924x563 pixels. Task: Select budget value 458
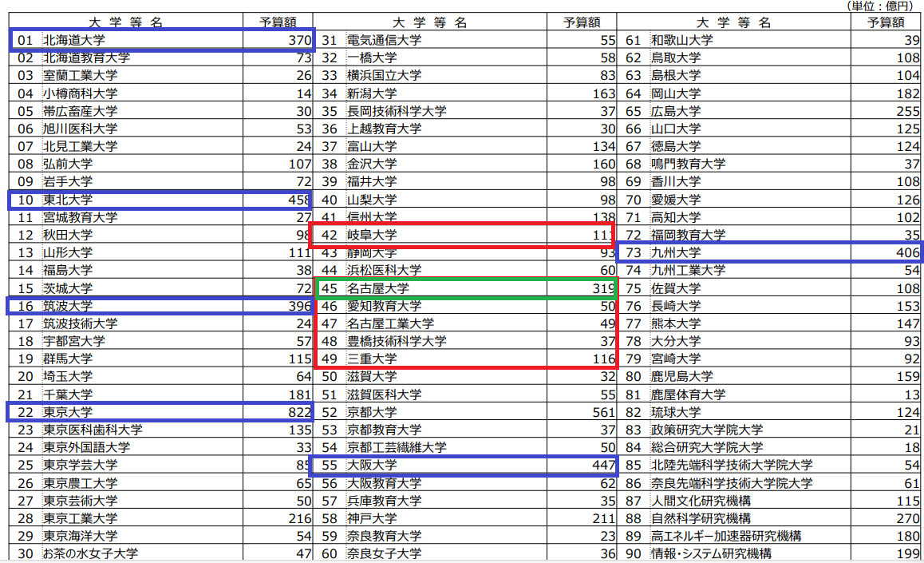(x=299, y=200)
